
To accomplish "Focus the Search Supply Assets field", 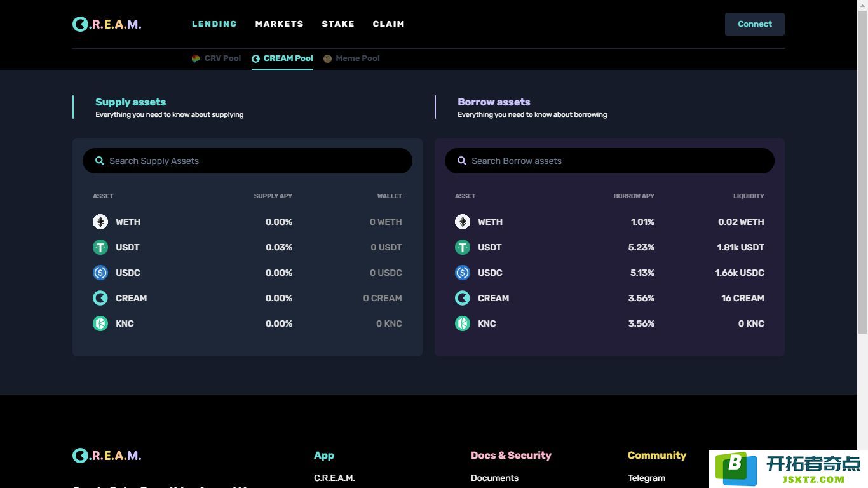I will click(247, 161).
